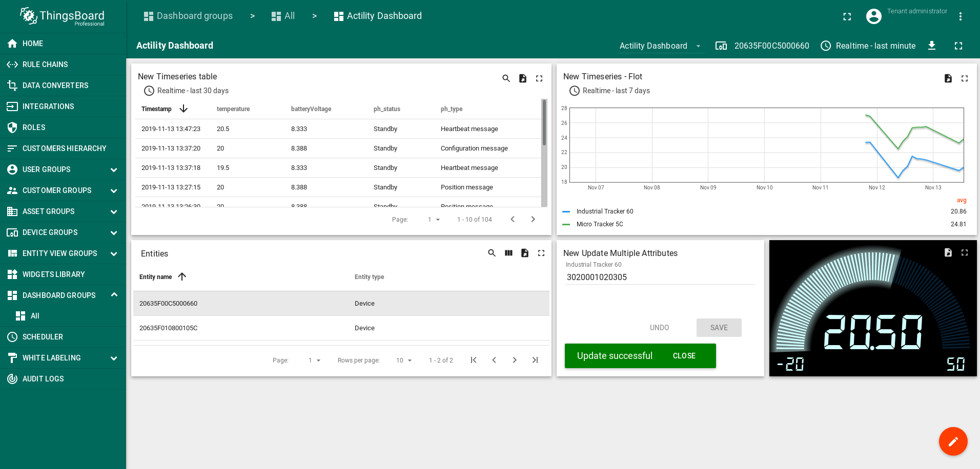Expand User Groups submenu
Viewport: 980px width, 469px height.
(x=114, y=169)
